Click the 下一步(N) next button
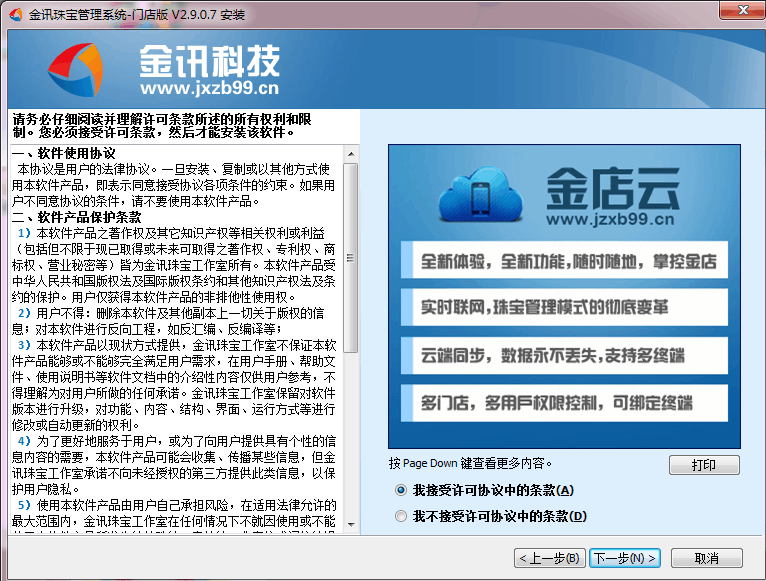The height and width of the screenshot is (581, 766). 625,558
